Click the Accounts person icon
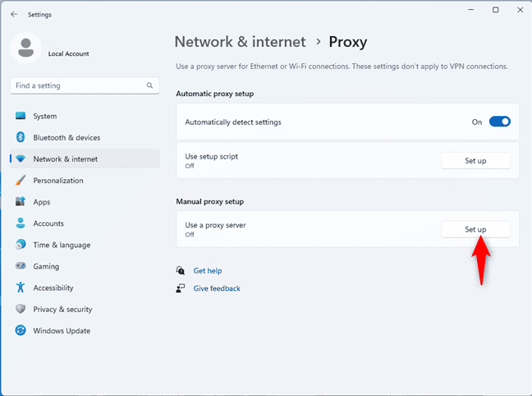The image size is (532, 396). (21, 223)
